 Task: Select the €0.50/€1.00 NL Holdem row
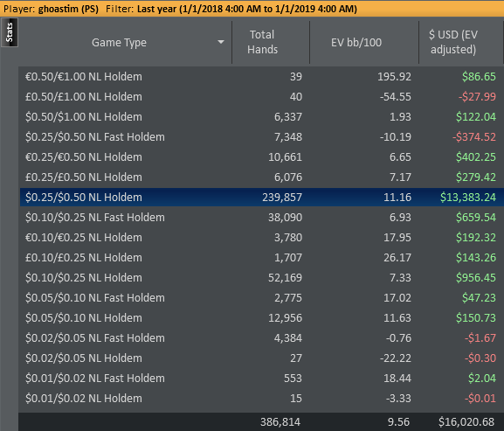point(261,77)
